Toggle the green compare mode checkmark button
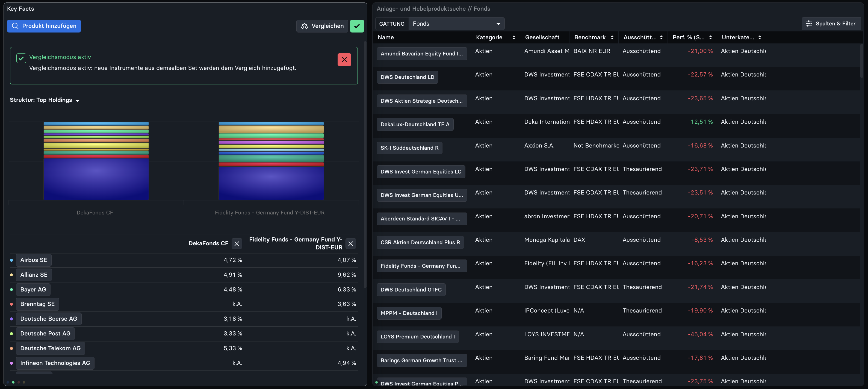Screen dimensions: 868x389 (x=357, y=26)
